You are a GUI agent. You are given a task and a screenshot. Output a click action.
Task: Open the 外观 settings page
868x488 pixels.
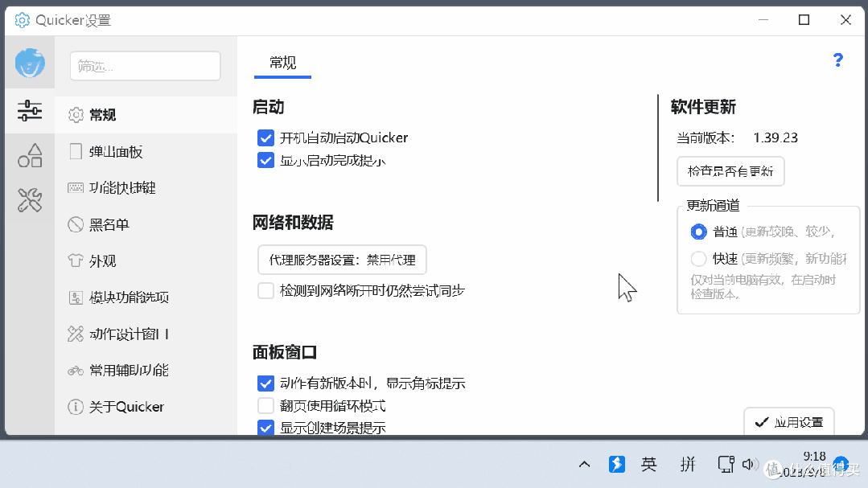coord(146,260)
